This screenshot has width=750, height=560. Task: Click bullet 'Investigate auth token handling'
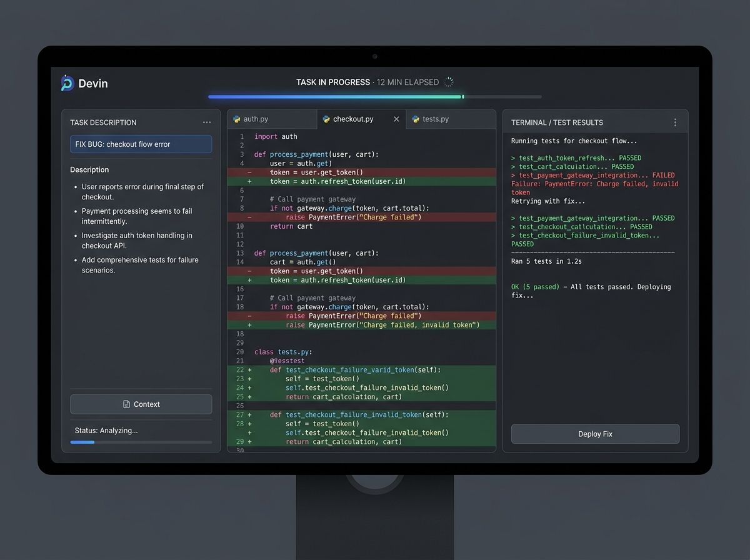click(x=137, y=241)
